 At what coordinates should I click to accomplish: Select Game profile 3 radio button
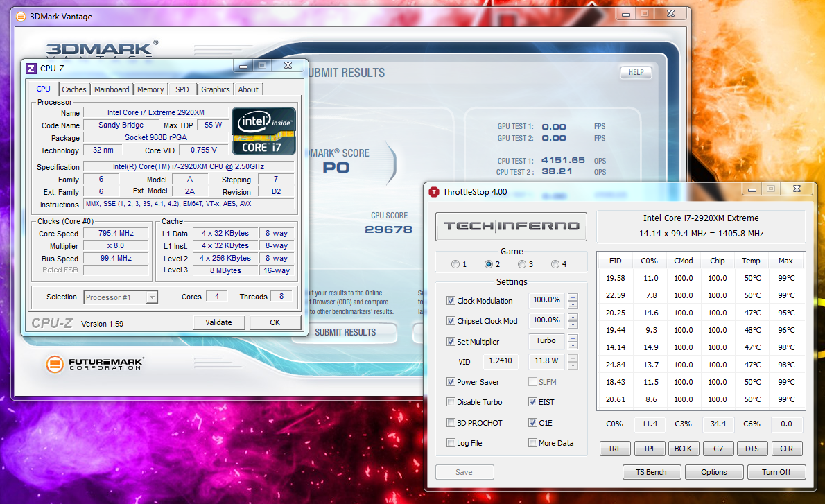click(521, 264)
